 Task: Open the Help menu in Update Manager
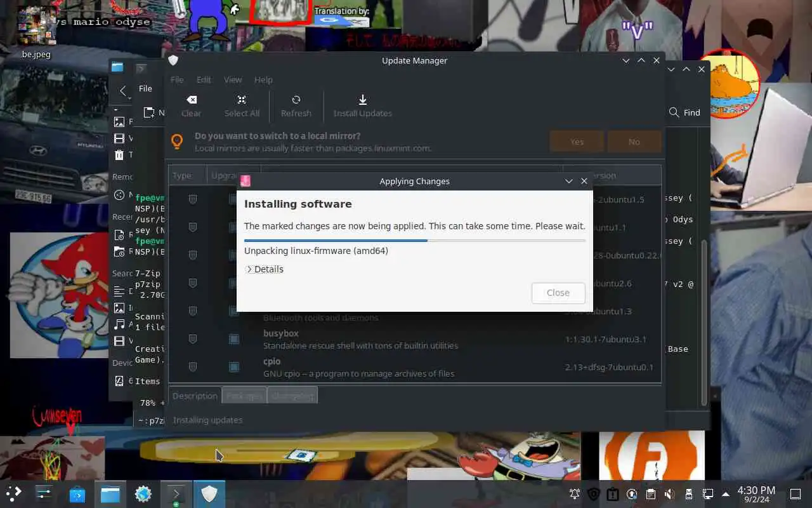click(x=263, y=79)
